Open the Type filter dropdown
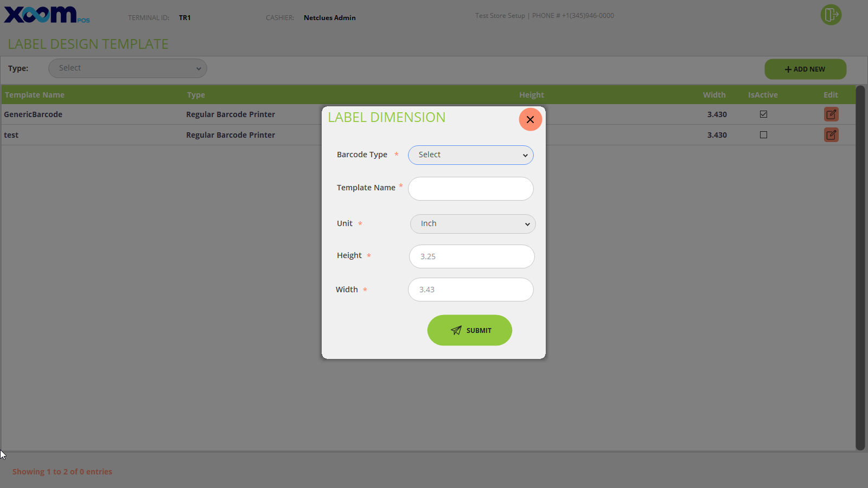 (x=127, y=68)
